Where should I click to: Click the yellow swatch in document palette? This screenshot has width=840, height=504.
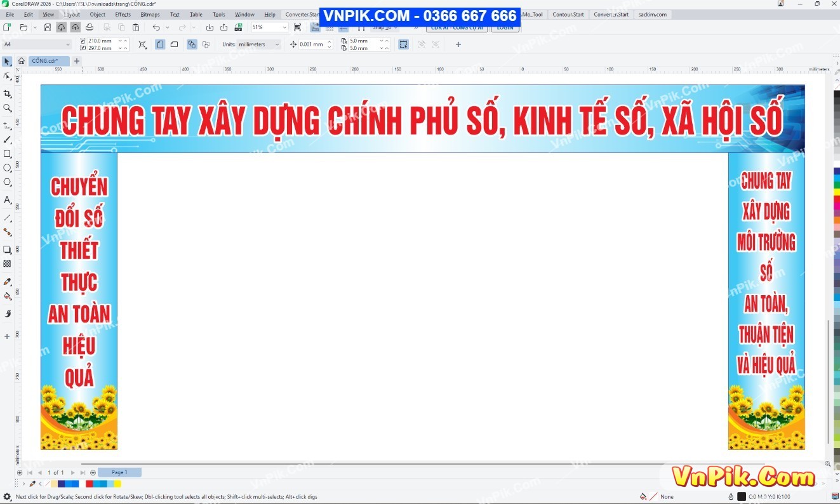(117, 484)
